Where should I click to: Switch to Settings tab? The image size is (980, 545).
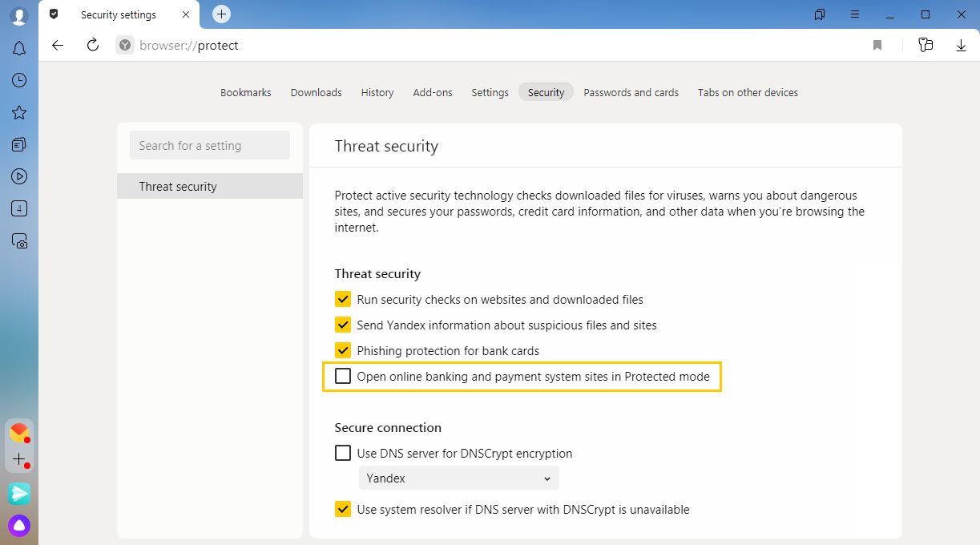[x=490, y=93]
